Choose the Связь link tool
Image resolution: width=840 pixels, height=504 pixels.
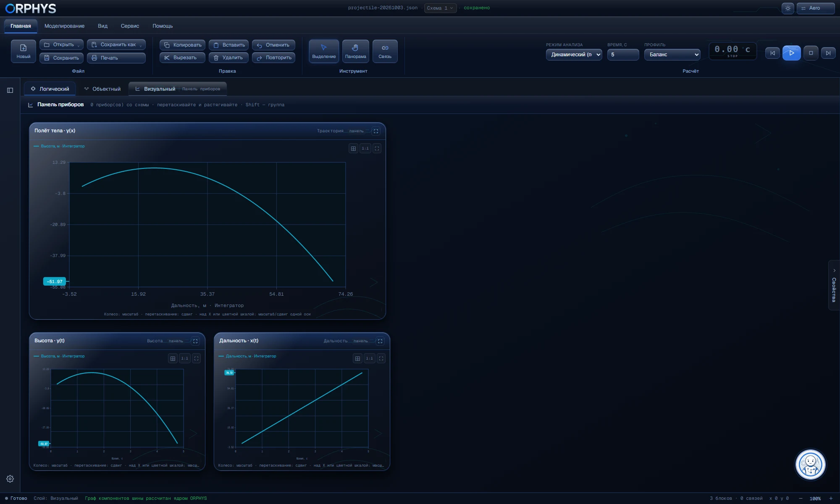pos(385,51)
